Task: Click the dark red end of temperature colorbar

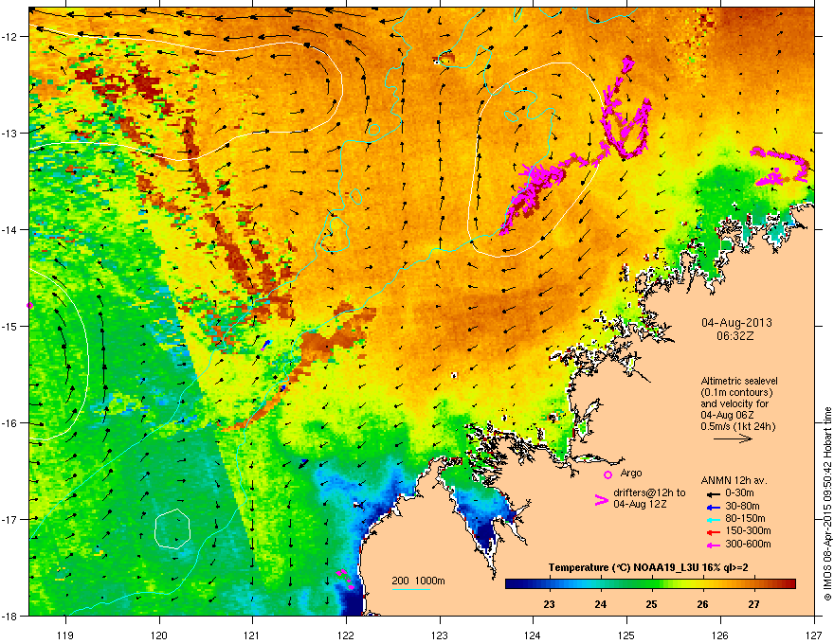Action: point(789,584)
